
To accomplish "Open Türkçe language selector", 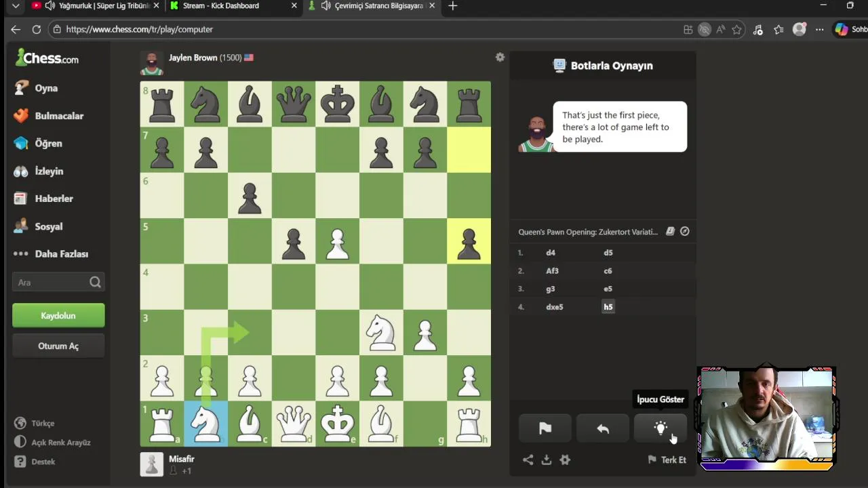I will point(34,423).
